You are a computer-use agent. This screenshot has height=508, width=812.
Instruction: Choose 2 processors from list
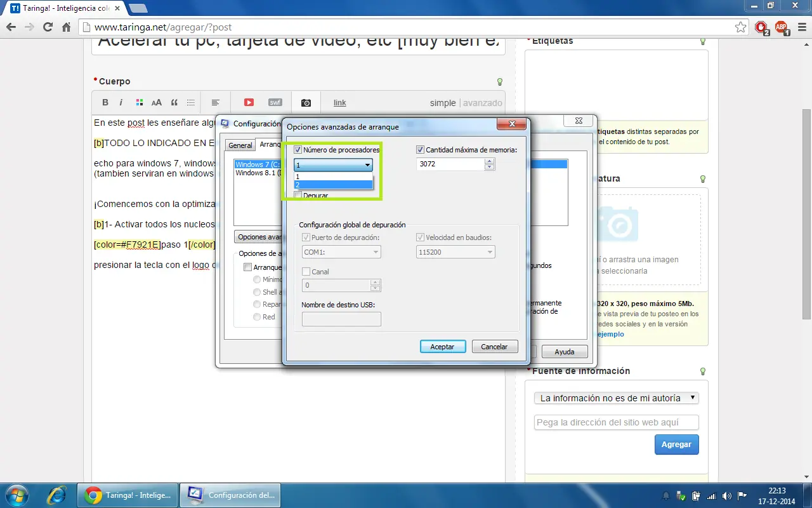334,185
